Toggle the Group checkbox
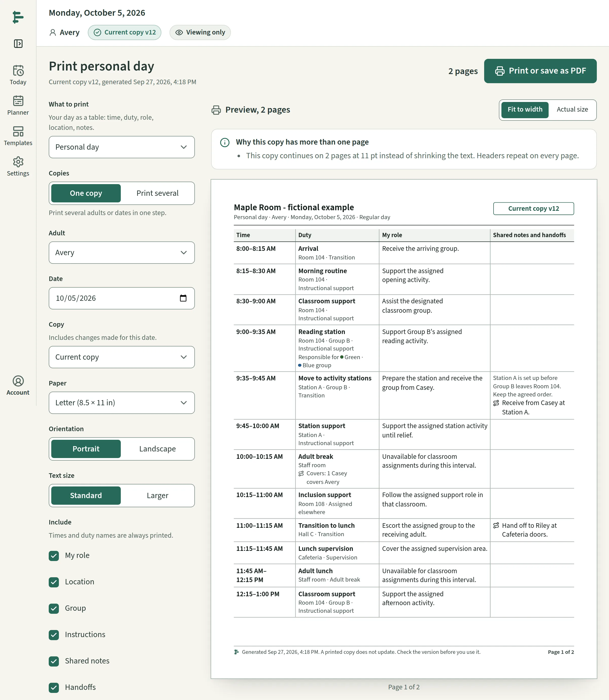Image resolution: width=609 pixels, height=700 pixels. click(54, 609)
